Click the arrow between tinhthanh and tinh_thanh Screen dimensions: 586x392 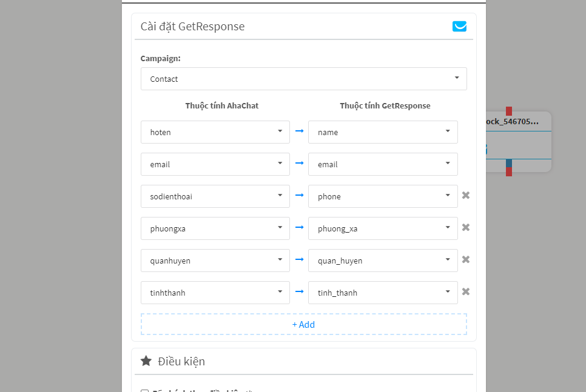(x=299, y=291)
